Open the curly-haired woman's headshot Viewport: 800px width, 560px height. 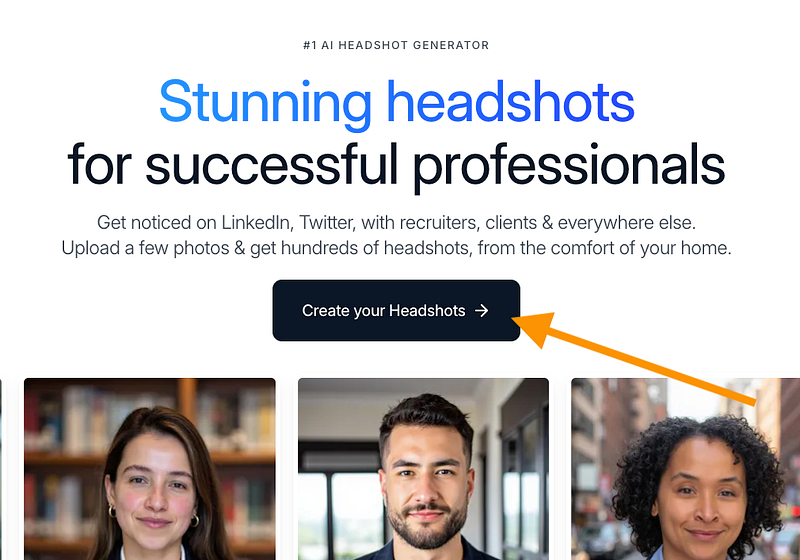[686, 469]
